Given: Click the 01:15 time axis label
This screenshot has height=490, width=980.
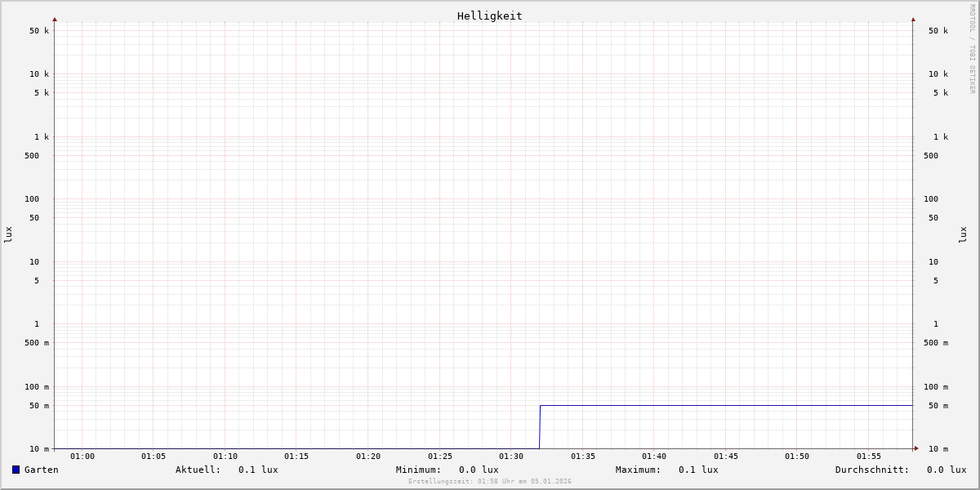Looking at the screenshot, I should (x=296, y=457).
